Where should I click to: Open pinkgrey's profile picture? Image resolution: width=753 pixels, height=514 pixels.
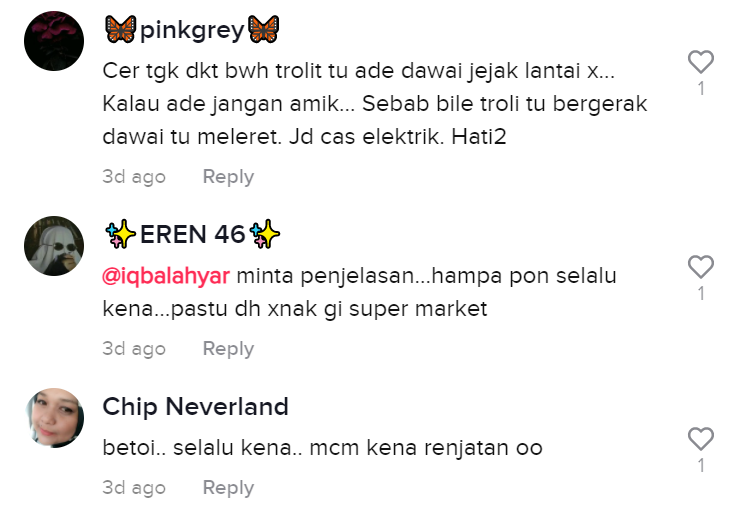pyautogui.click(x=54, y=41)
